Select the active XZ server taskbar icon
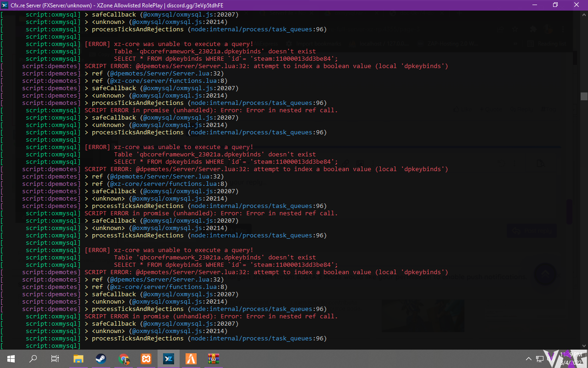588x368 pixels. point(168,358)
